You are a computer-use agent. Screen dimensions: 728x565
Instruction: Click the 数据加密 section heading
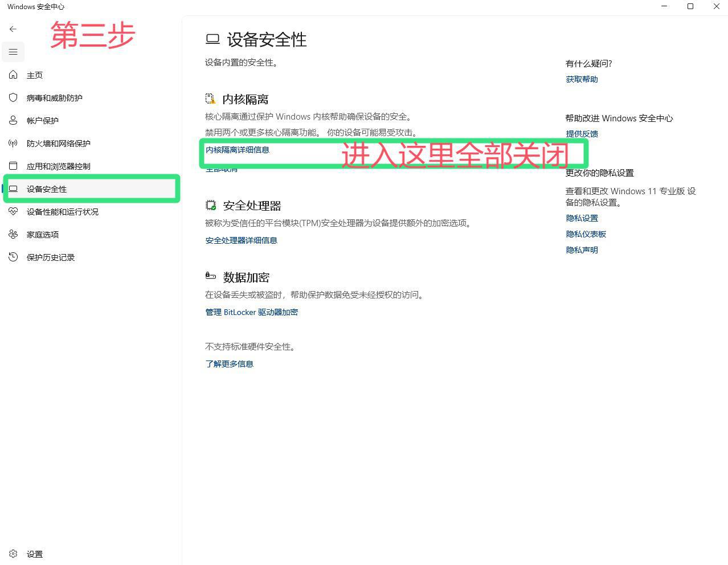(x=246, y=277)
